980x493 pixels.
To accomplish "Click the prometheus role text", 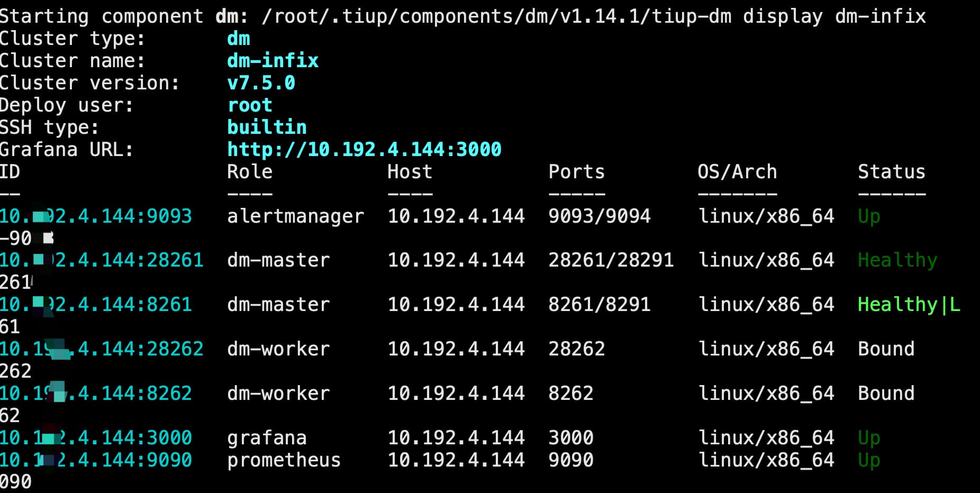I will point(284,460).
